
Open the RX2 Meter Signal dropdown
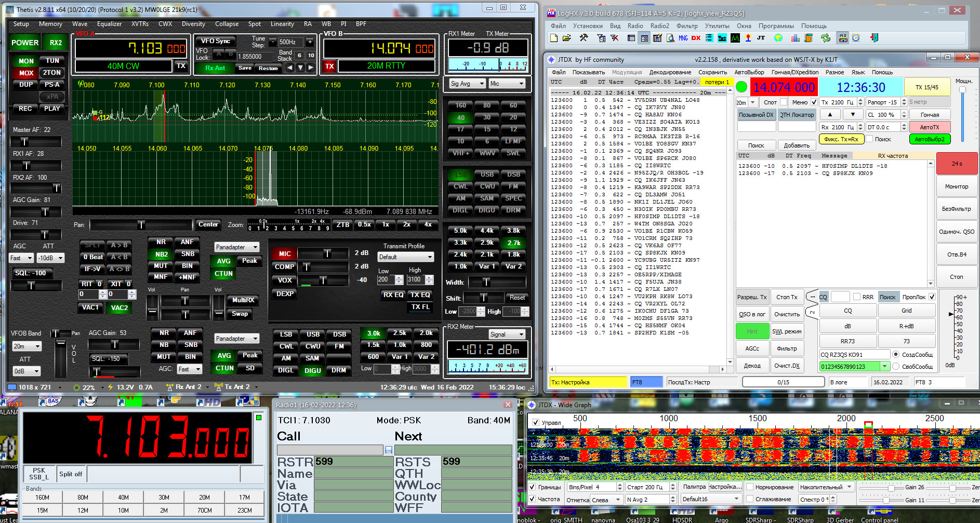[507, 334]
